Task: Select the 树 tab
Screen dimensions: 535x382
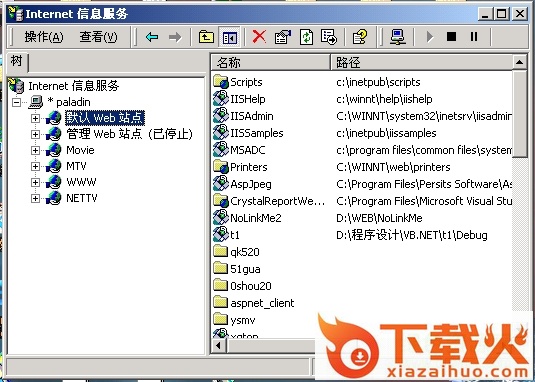Action: 17,62
